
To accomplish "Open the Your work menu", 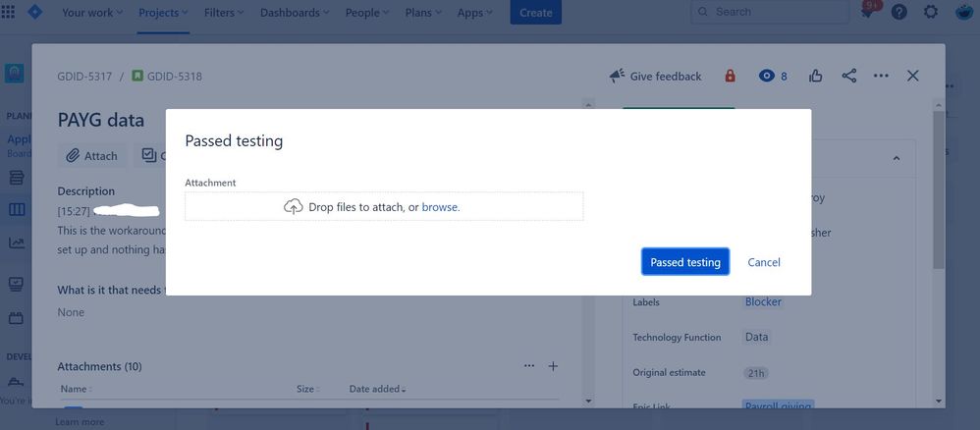I will tap(92, 13).
